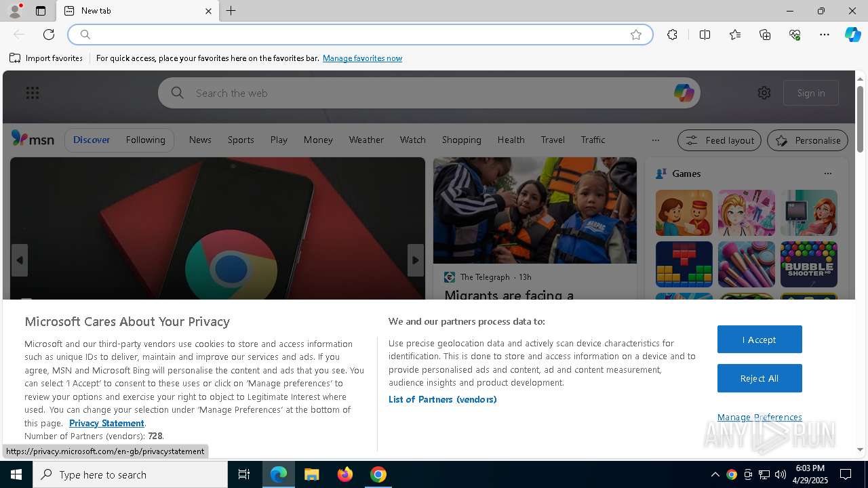Click the Sign in button
Screen dimensions: 868x488
811,93
